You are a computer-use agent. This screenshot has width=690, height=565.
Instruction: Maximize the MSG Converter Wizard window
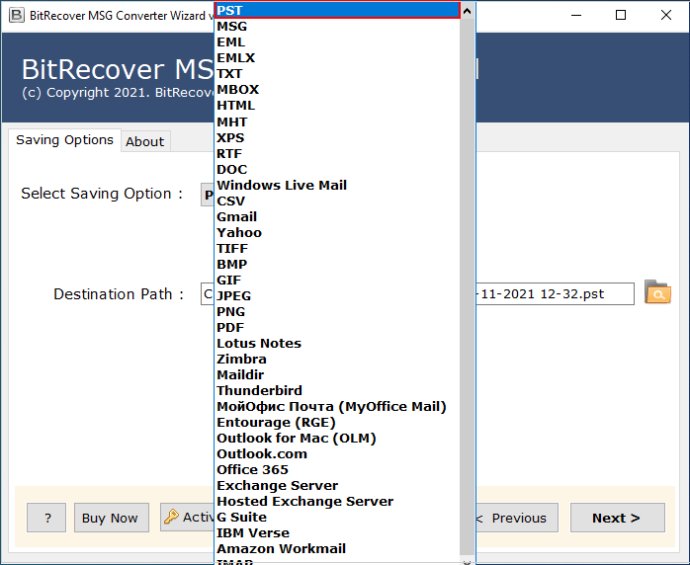621,15
